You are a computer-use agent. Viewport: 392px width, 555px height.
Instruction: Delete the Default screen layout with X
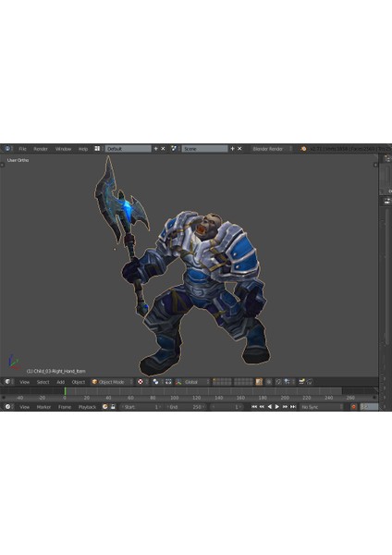tap(163, 149)
